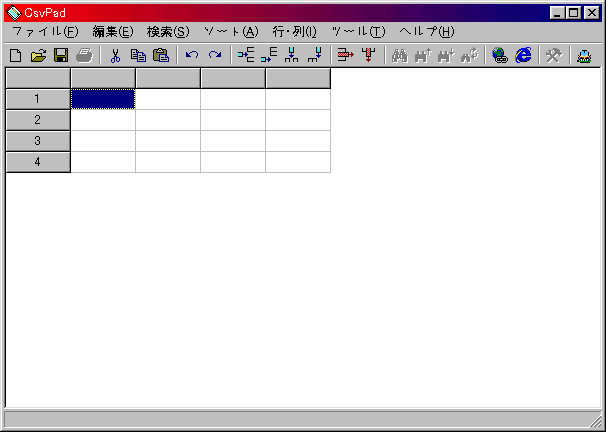Click the last column header
This screenshot has height=432, width=606.
[x=298, y=78]
